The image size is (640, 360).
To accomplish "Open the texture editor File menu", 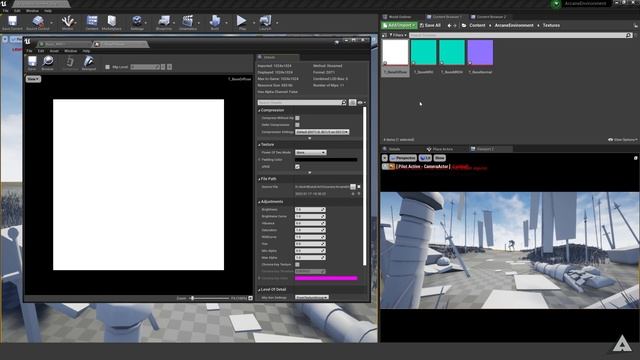I will click(x=29, y=51).
